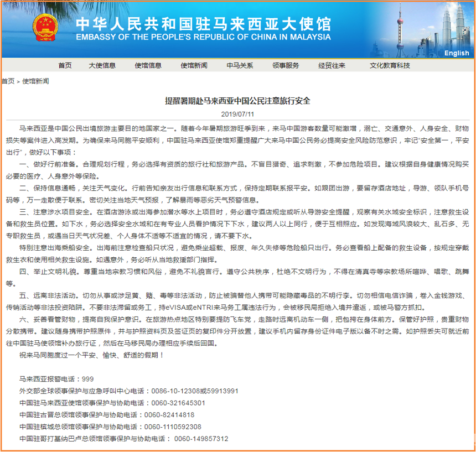Click the paragraph starting 一、做好行前准备
476x452 pixels.
[237, 170]
